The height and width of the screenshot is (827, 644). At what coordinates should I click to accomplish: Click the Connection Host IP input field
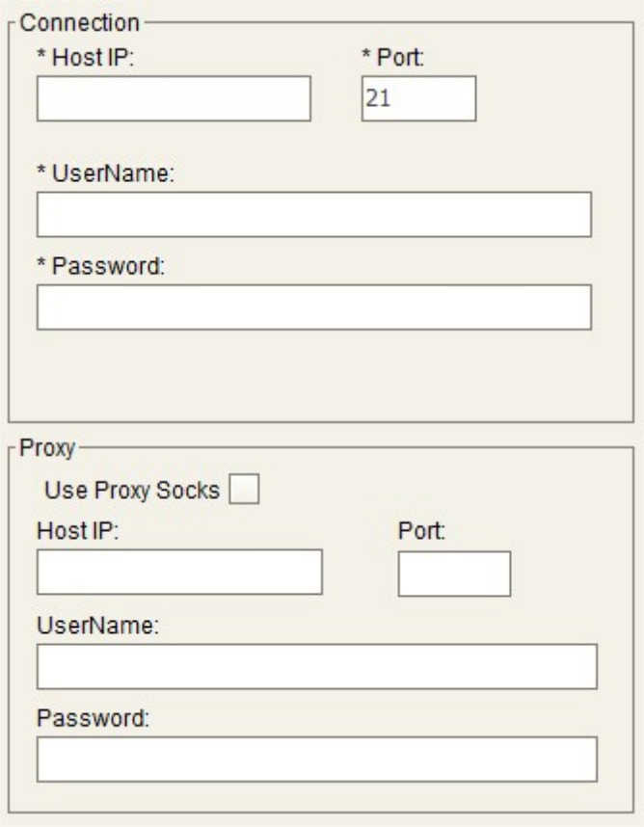[x=174, y=99]
